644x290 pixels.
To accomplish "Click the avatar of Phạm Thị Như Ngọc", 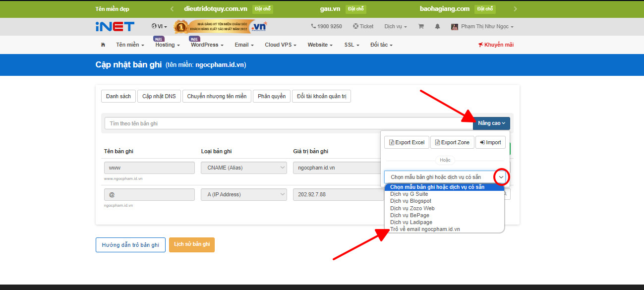I will [x=455, y=26].
